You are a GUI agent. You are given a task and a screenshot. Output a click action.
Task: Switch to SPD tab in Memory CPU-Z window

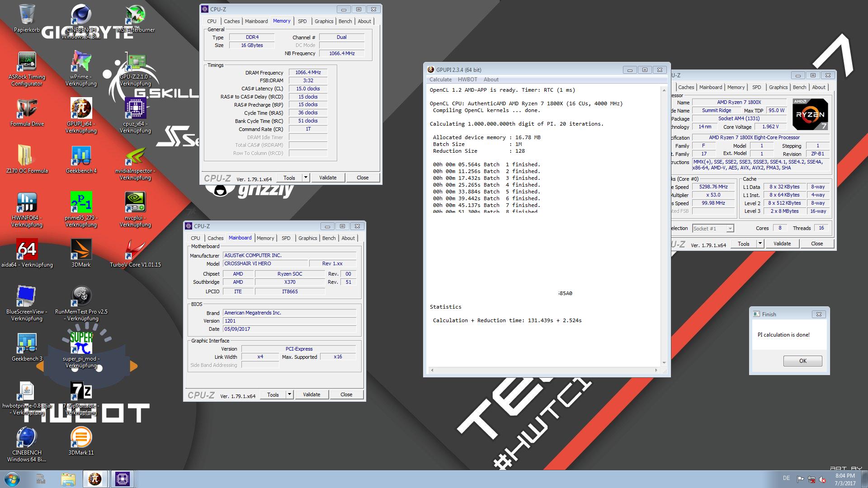click(x=302, y=21)
